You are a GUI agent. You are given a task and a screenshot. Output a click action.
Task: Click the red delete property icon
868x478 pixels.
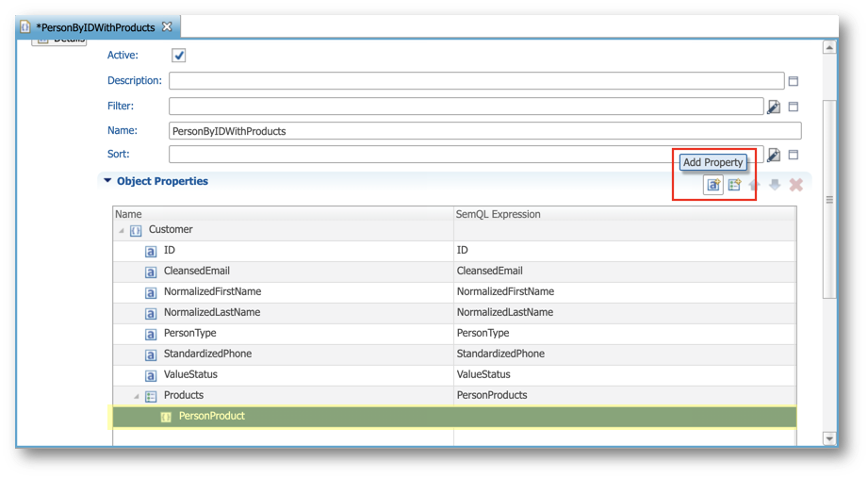(795, 185)
